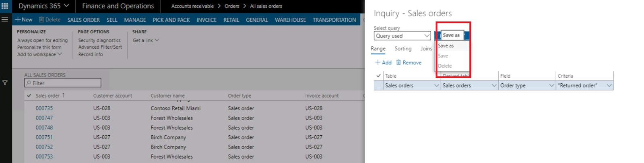Choose Save as from the dropdown list
Viewport: 644px width, 163px height.
(x=446, y=45)
